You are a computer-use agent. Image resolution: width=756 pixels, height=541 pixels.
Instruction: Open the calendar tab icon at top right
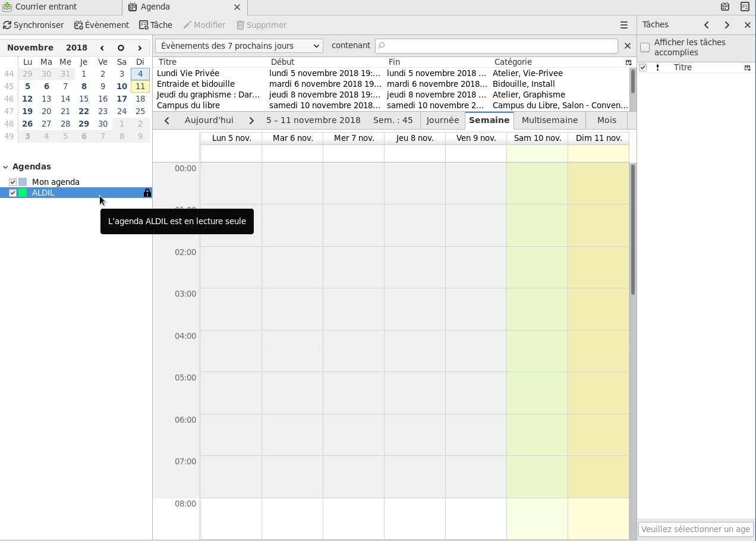(725, 7)
